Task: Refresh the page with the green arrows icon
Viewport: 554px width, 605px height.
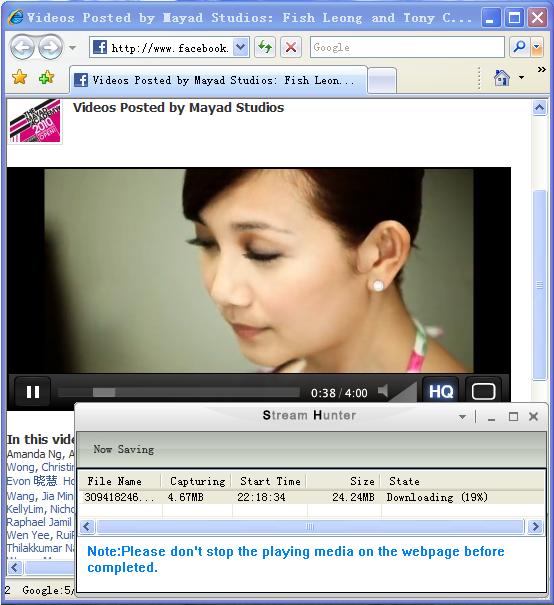Action: coord(265,47)
